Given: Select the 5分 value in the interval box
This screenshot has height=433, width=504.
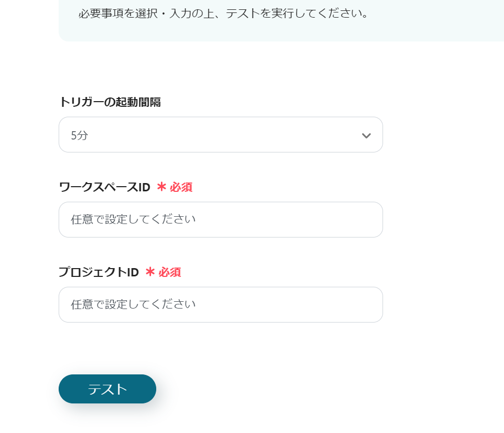Looking at the screenshot, I should (x=80, y=135).
